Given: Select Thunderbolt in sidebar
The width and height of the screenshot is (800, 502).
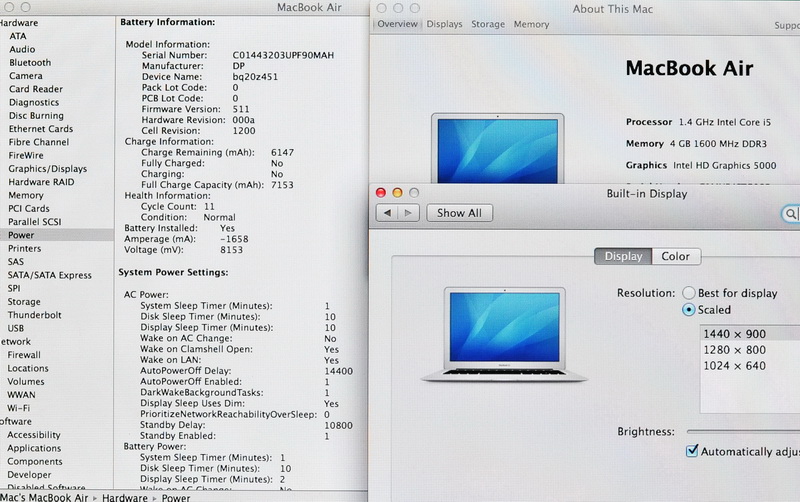Looking at the screenshot, I should [x=34, y=315].
